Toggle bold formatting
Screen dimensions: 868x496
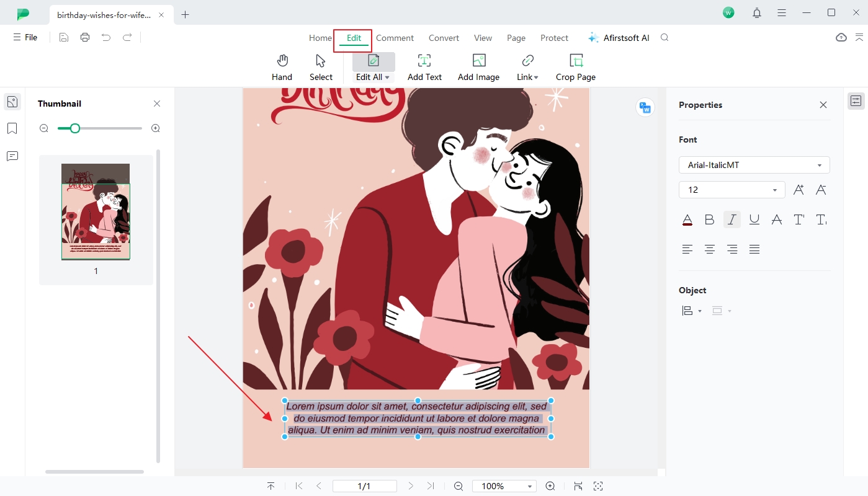pyautogui.click(x=710, y=219)
